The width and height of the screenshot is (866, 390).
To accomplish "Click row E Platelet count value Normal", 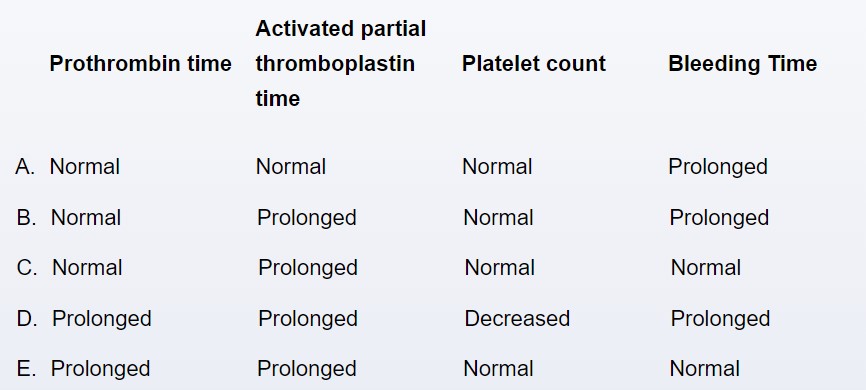I will click(498, 369).
